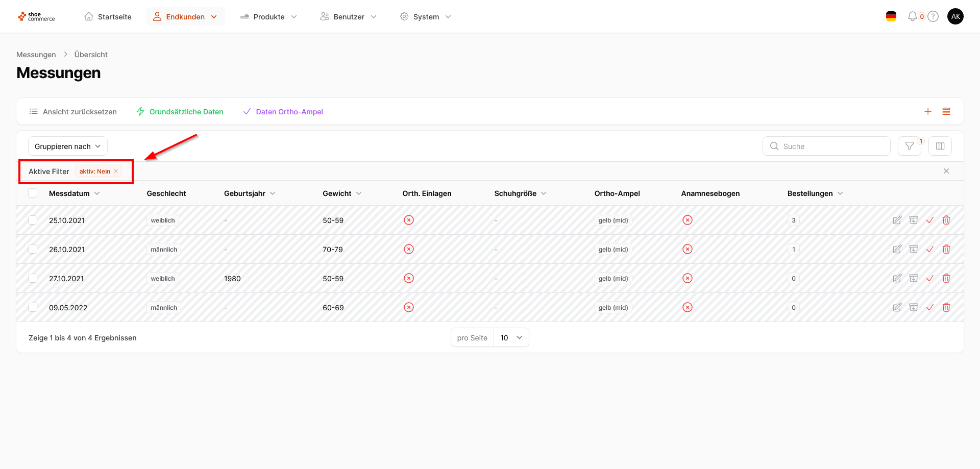Screen dimensions: 980x469
Task: Expand the Gruppieren nach dropdown
Action: (67, 146)
